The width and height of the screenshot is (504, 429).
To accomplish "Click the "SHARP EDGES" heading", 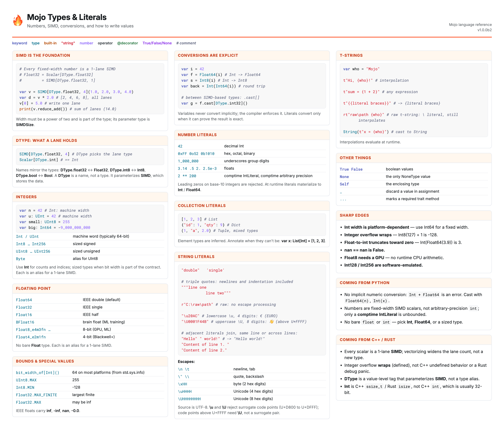I will coord(354,215).
